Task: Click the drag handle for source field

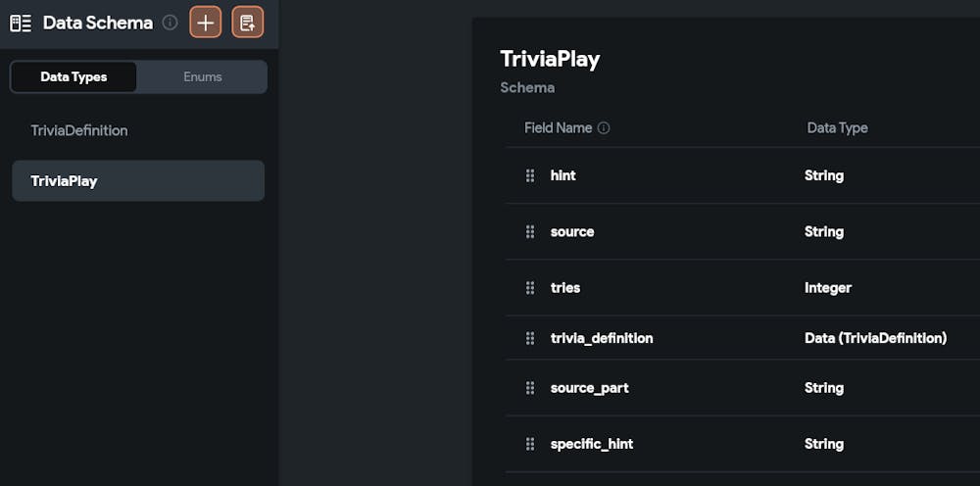Action: [x=530, y=232]
